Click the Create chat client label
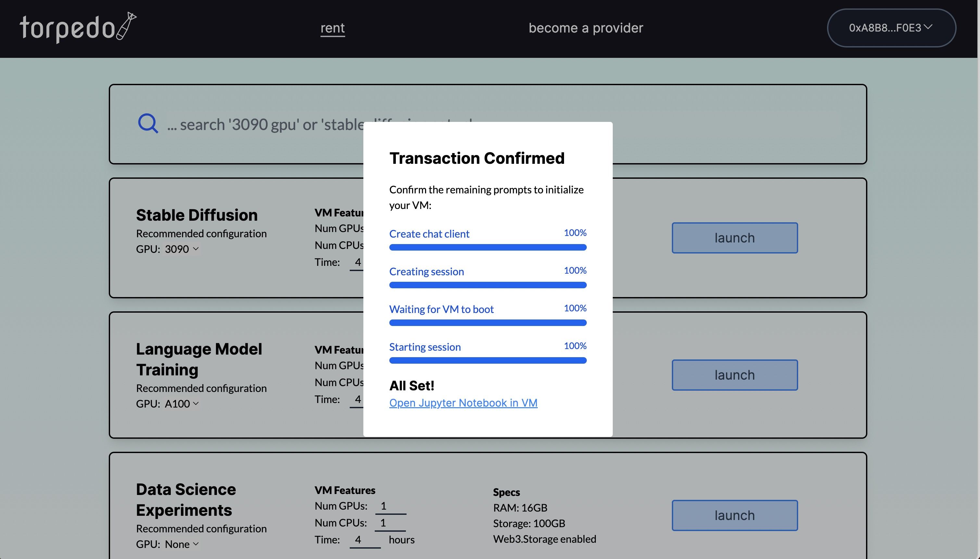The width and height of the screenshot is (980, 559). tap(429, 234)
